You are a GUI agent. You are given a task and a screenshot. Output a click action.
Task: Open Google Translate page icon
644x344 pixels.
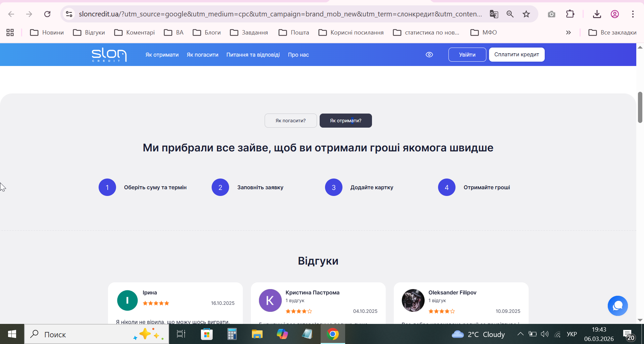(494, 14)
